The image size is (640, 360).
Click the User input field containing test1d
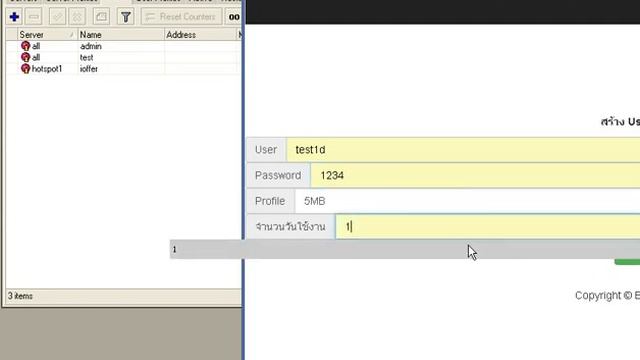463,150
